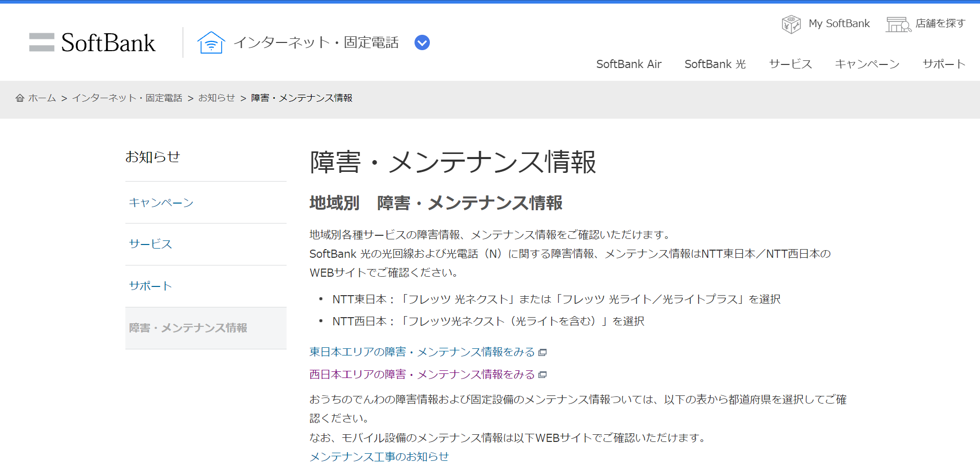
Task: Click the My SoftBank cube icon
Action: click(x=791, y=23)
